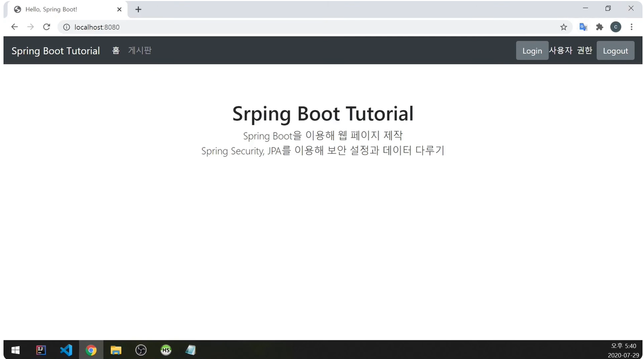Go back using browser back arrow
The image size is (644, 359).
click(14, 27)
